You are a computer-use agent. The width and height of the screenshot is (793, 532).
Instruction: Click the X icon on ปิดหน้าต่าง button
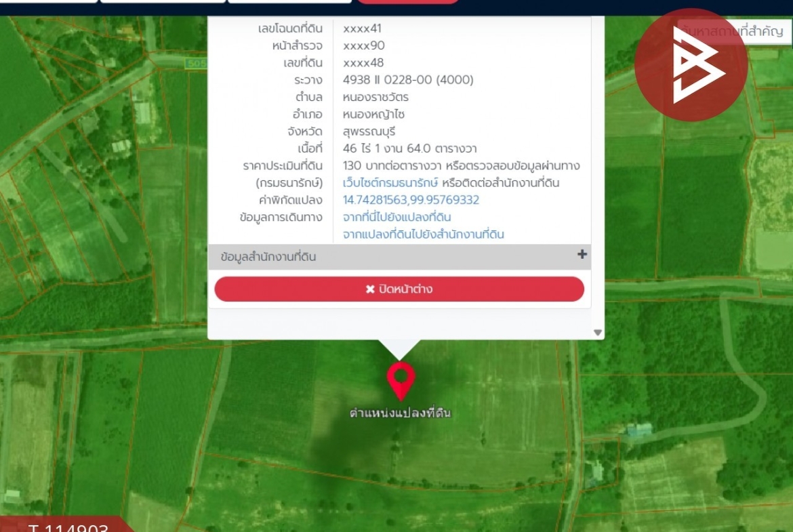[x=370, y=289]
